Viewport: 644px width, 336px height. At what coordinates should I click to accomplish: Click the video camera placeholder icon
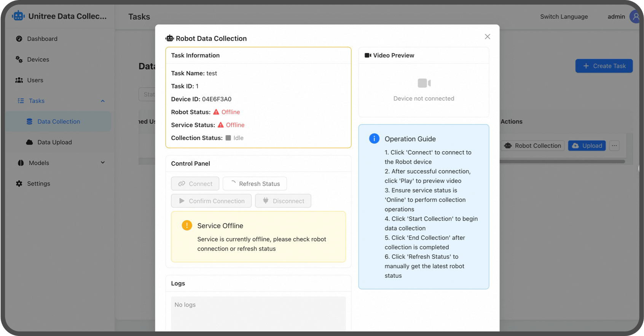(424, 83)
